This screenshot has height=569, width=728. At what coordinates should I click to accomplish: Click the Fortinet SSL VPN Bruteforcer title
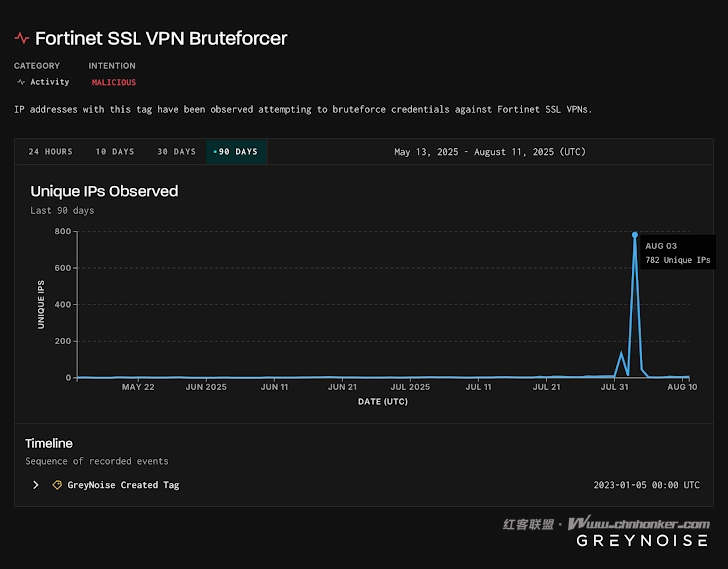point(161,38)
